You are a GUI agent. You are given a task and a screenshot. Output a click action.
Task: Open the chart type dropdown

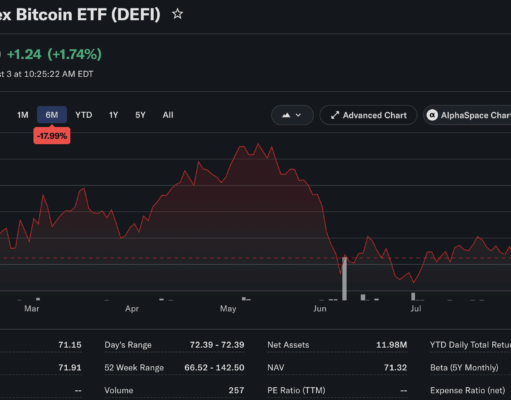(292, 115)
